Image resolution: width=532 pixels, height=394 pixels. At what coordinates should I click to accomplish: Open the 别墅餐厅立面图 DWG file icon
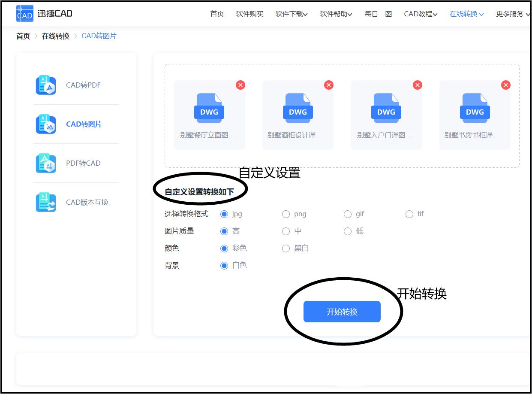[209, 107]
